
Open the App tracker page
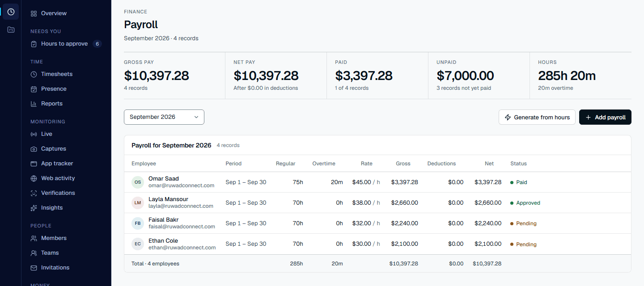coord(66,164)
